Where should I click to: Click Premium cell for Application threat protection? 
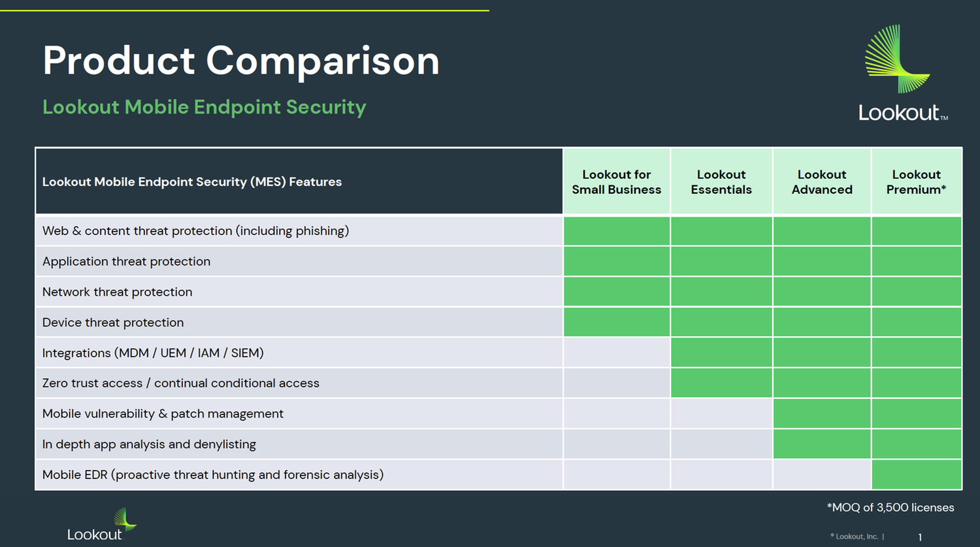coord(917,261)
